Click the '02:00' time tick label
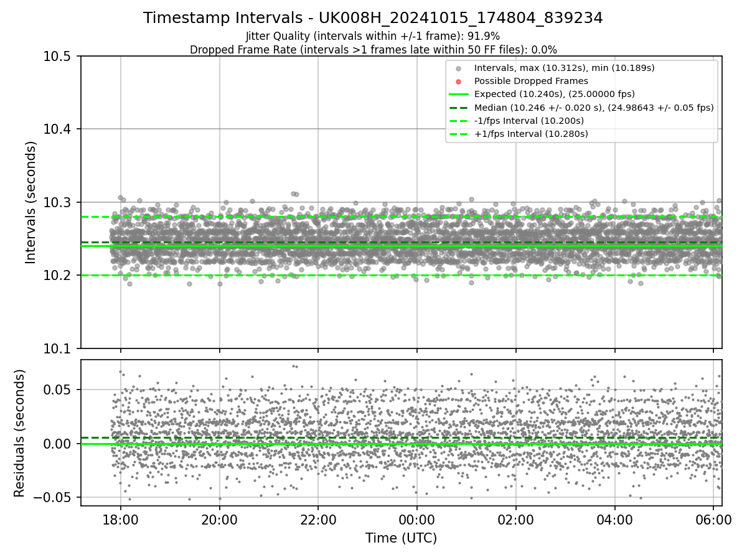Image resolution: width=747 pixels, height=560 pixels. [x=516, y=519]
